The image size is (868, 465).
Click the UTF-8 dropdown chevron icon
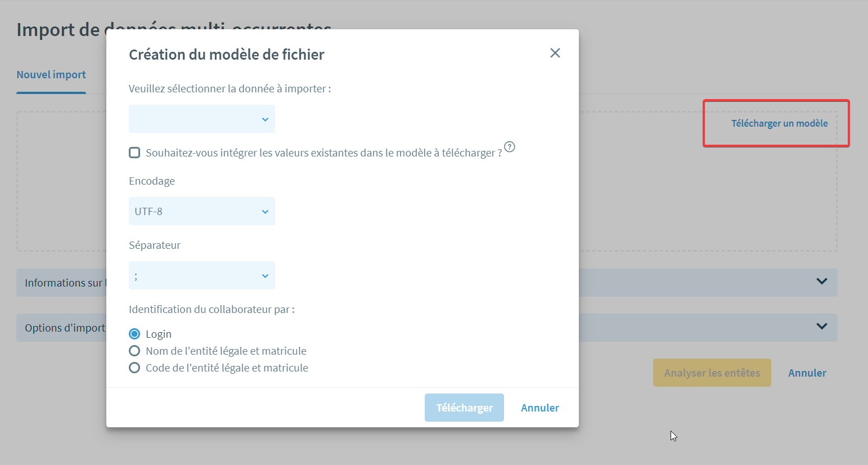(x=265, y=212)
